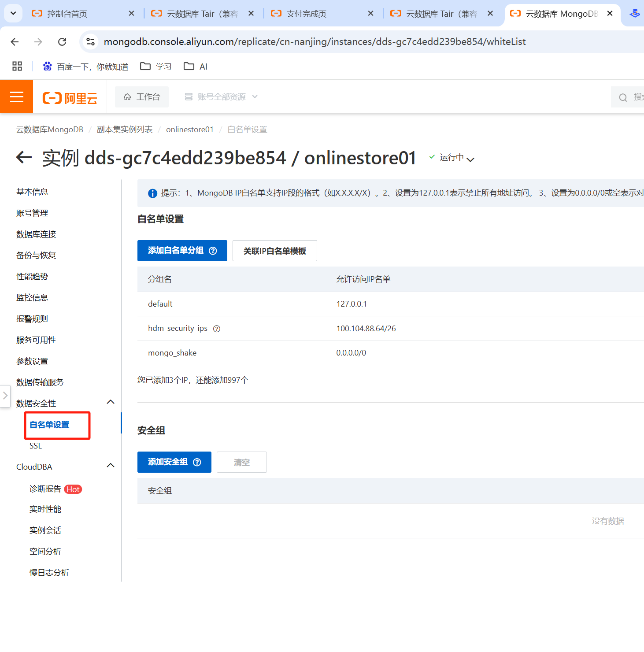Open 空间分析 in CloudDBA
644x652 pixels.
click(45, 552)
